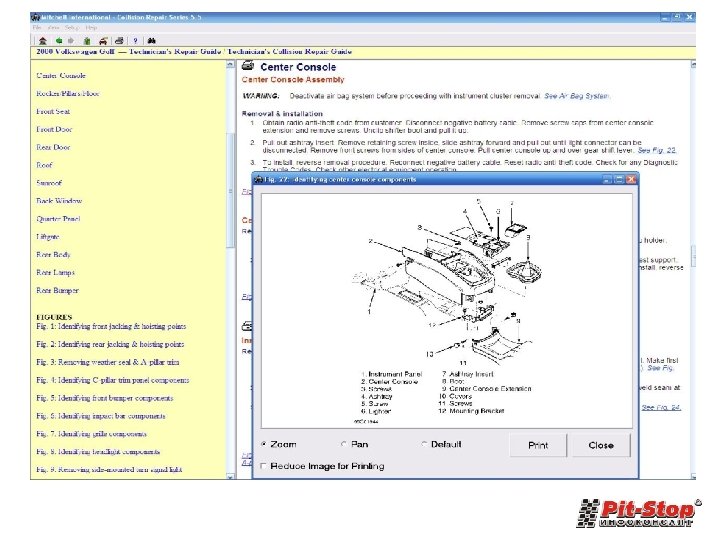Screen dimensions: 720x540
Task: Select Quarter Panel in left list
Action: tap(58, 219)
